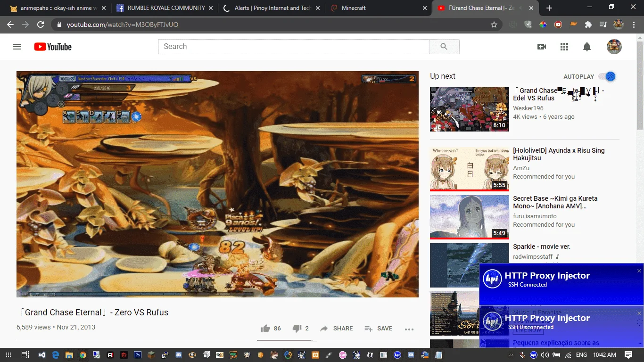Image resolution: width=644 pixels, height=362 pixels.
Task: Open the more actions ellipsis under video
Action: [x=409, y=329]
